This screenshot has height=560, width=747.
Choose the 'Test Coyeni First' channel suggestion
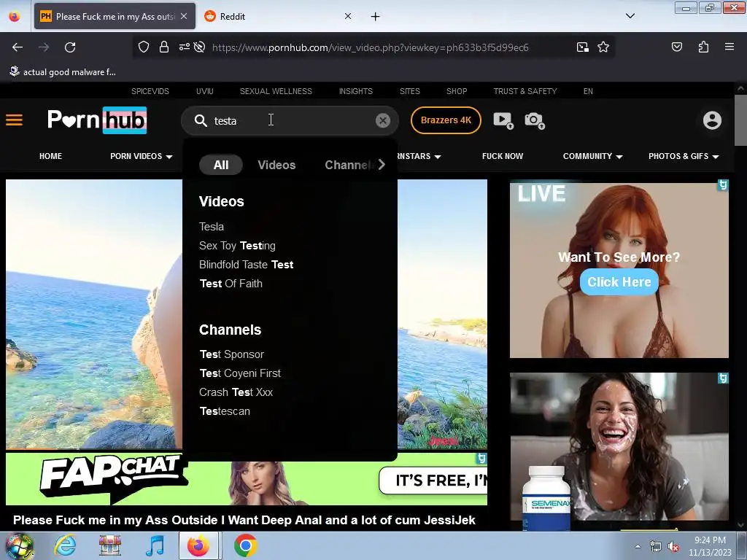(x=240, y=373)
